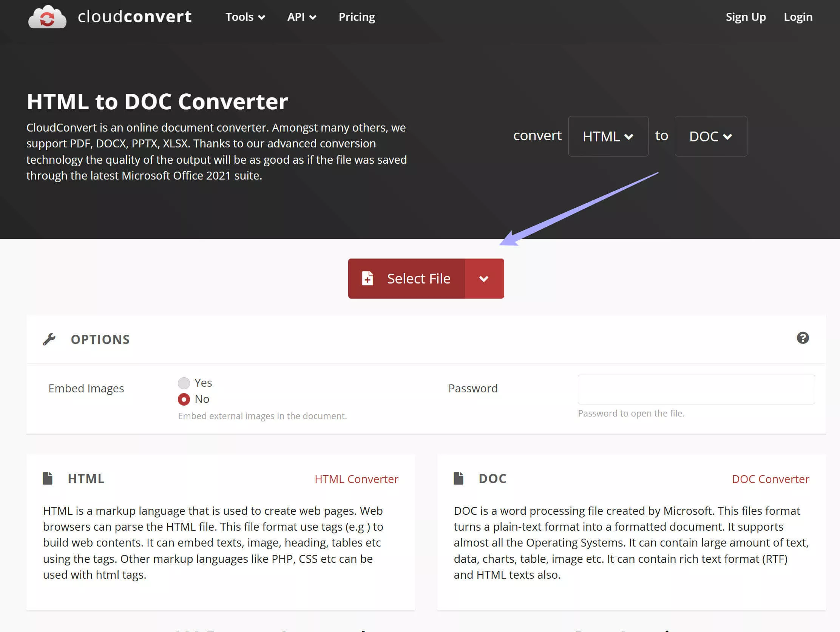Click the Sign Up link
The height and width of the screenshot is (632, 840).
click(746, 17)
